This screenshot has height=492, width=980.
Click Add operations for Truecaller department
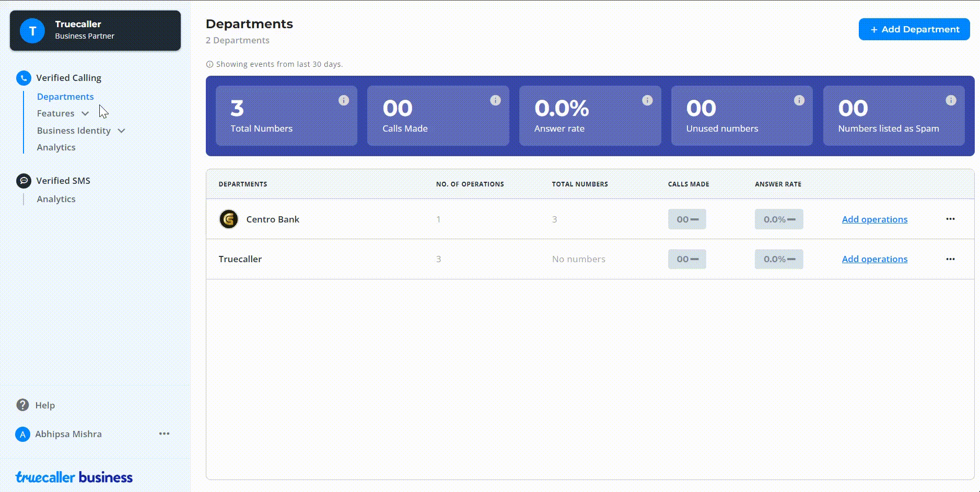coord(874,259)
